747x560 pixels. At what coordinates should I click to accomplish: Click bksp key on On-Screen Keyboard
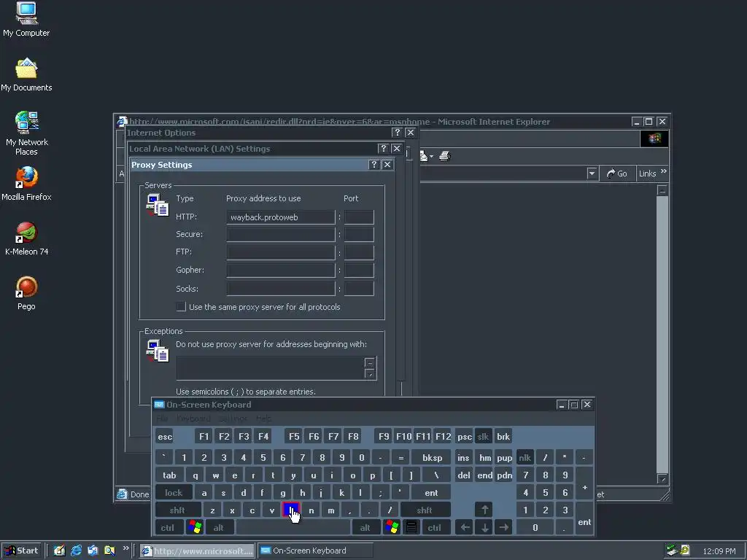[x=432, y=458]
